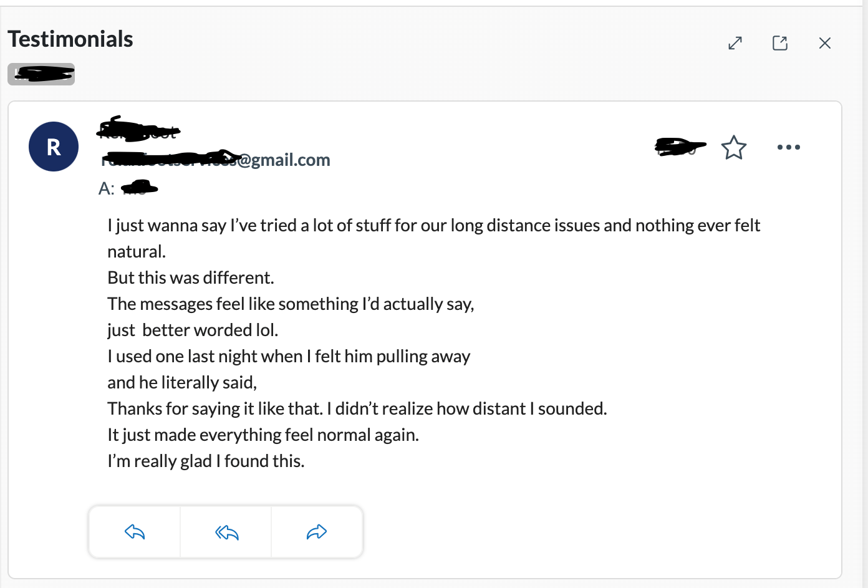Click the Reply All double-arrow button
The width and height of the screenshot is (868, 588).
[x=226, y=532]
